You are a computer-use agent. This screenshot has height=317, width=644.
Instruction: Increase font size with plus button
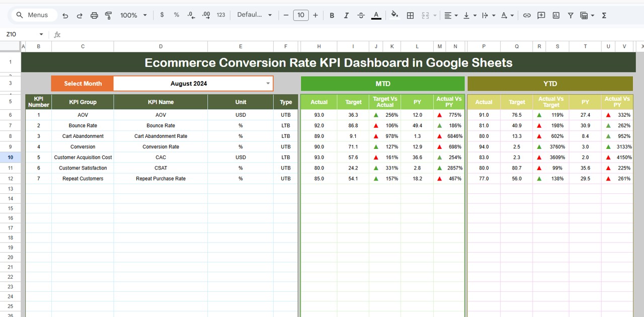click(x=315, y=16)
